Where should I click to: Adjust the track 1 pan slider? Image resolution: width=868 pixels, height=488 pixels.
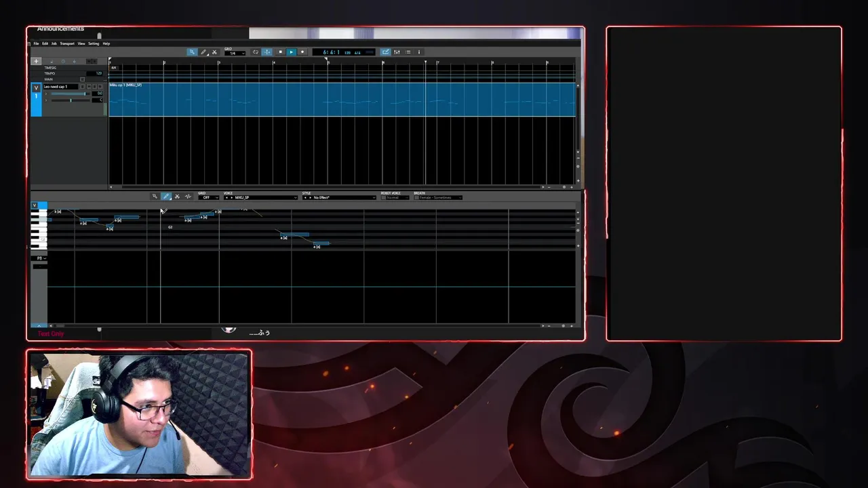[x=71, y=100]
